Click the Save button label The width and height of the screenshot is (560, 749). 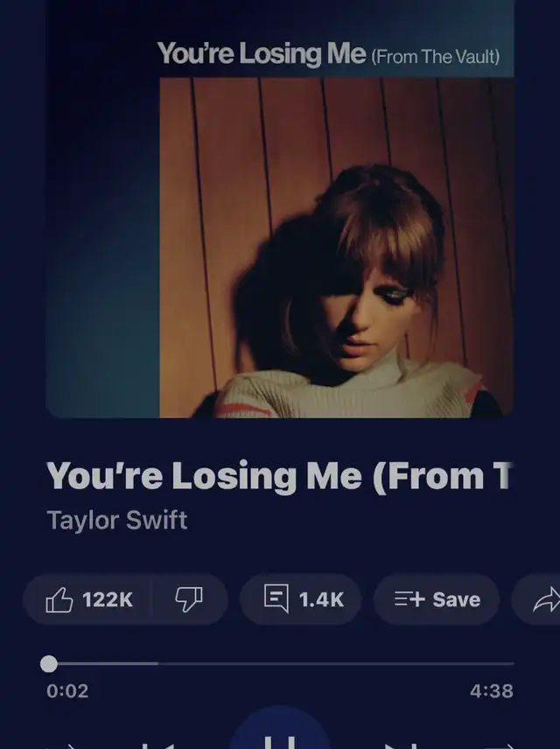click(457, 599)
